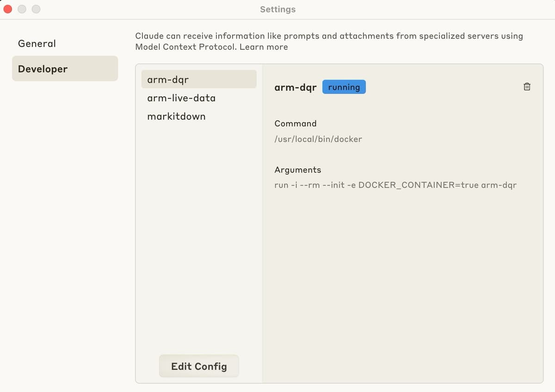Click the Command label in details pane

coord(296,123)
